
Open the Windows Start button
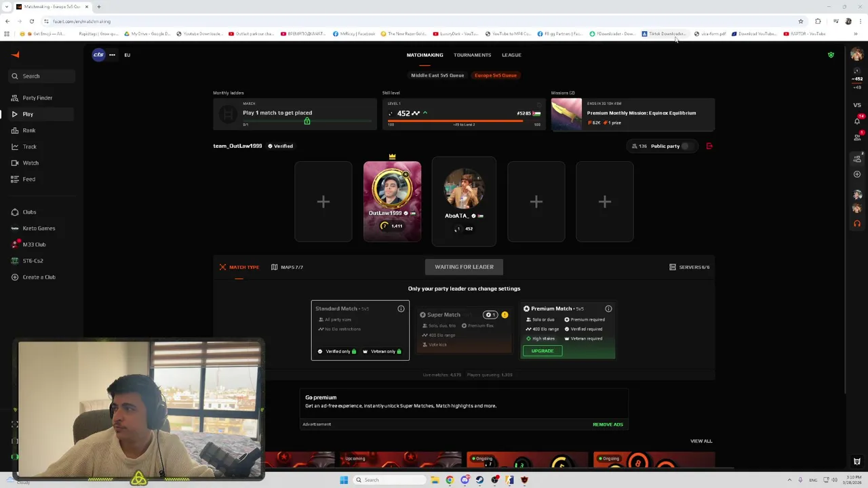tap(344, 480)
